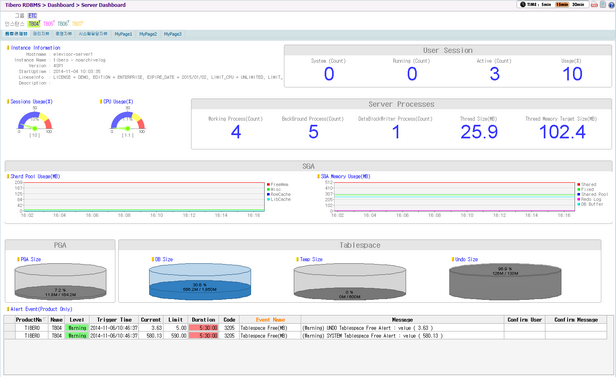The width and height of the screenshot is (616, 377).
Task: Click the Level column header
Action: [x=77, y=320]
